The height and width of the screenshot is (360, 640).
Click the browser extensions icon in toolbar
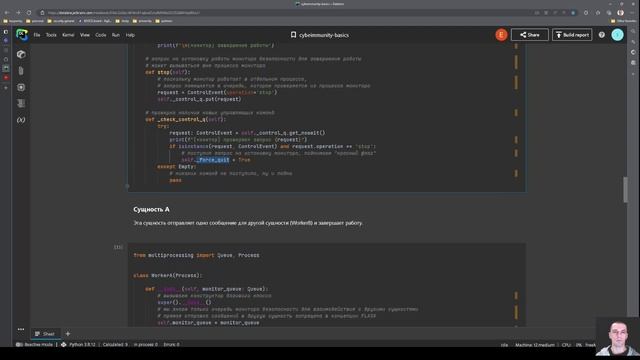(586, 13)
